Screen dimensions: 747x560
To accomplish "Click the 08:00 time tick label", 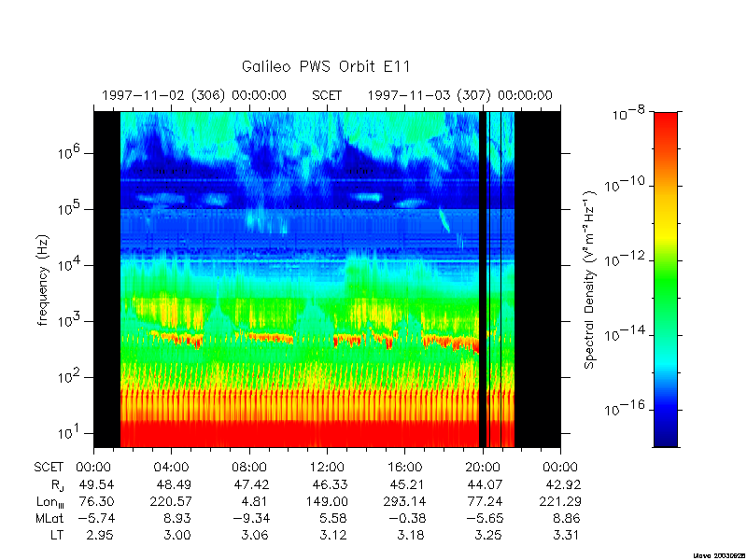I will (x=249, y=468).
